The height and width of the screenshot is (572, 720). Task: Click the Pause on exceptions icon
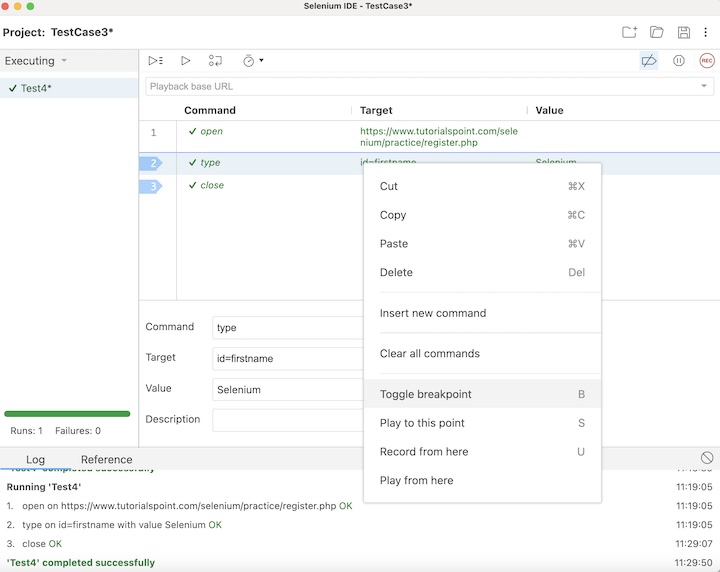[679, 61]
